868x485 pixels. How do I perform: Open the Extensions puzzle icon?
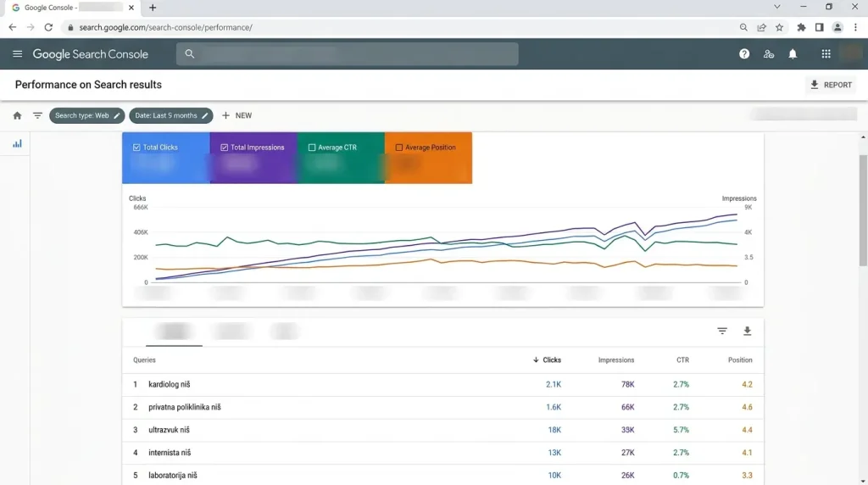coord(801,27)
